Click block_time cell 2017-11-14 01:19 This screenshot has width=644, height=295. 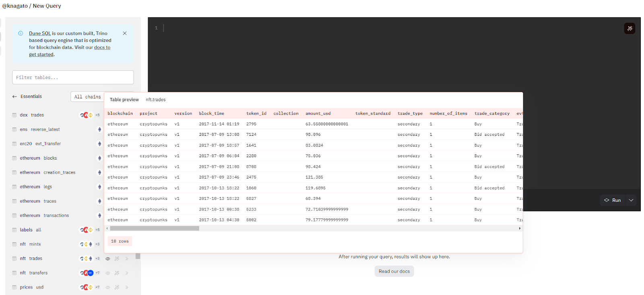coord(219,124)
